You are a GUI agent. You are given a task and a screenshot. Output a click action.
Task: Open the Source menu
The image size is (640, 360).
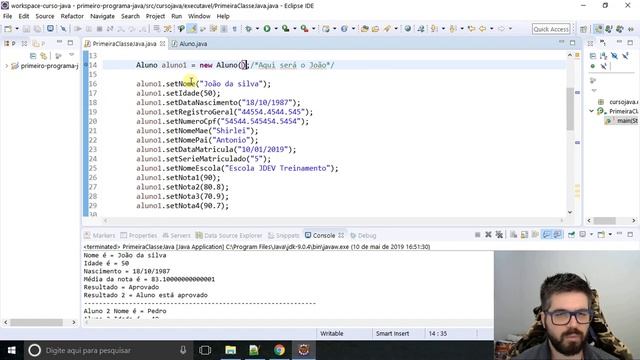click(44, 16)
